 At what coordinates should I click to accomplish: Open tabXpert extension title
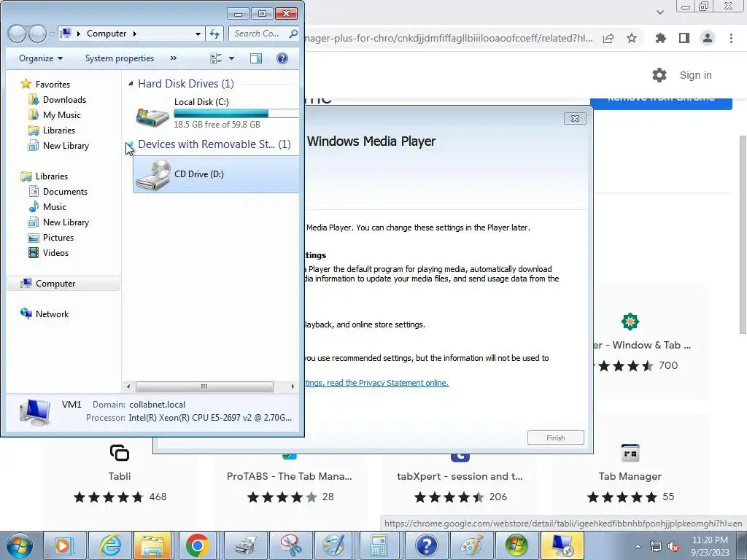pos(460,476)
